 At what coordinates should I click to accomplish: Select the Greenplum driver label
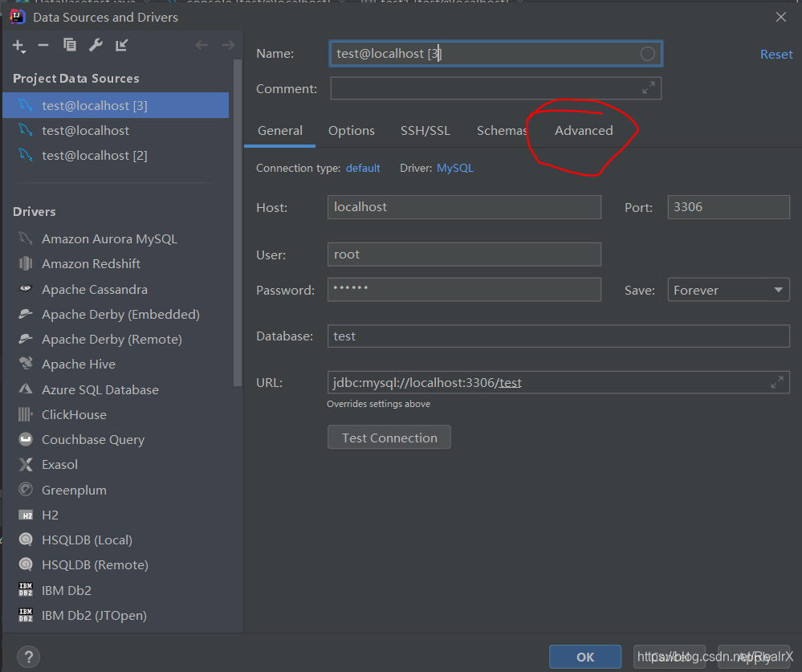[x=74, y=491]
